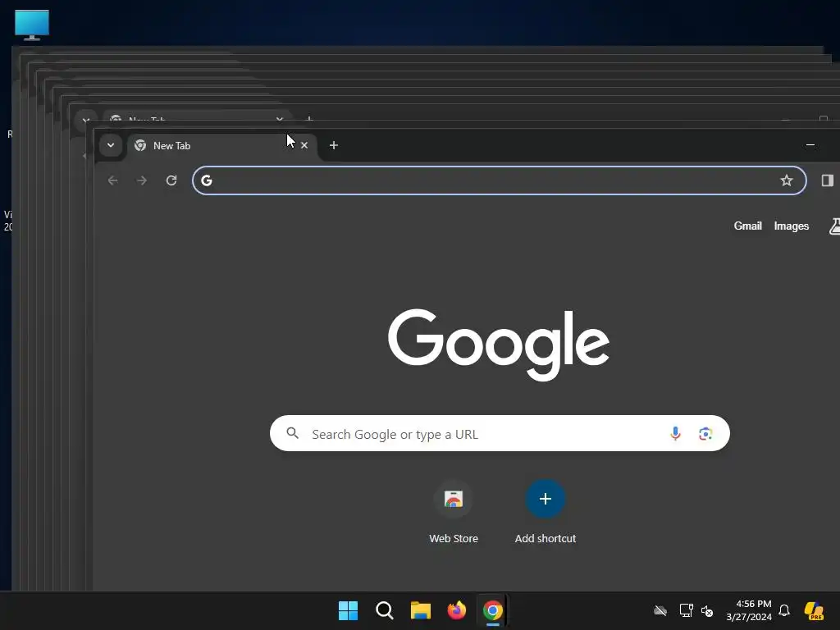Click the muted speaker tray icon

707,610
